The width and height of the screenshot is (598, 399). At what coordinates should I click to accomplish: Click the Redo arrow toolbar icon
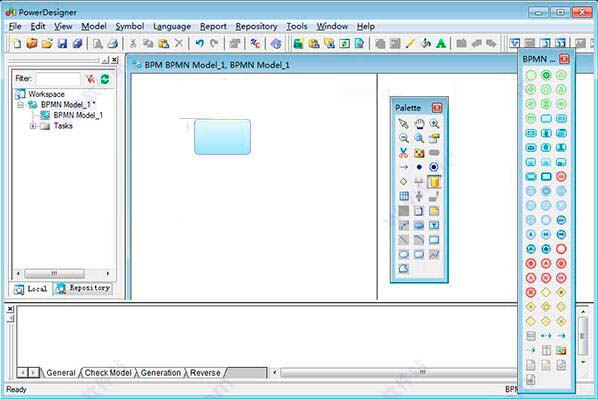coord(214,43)
